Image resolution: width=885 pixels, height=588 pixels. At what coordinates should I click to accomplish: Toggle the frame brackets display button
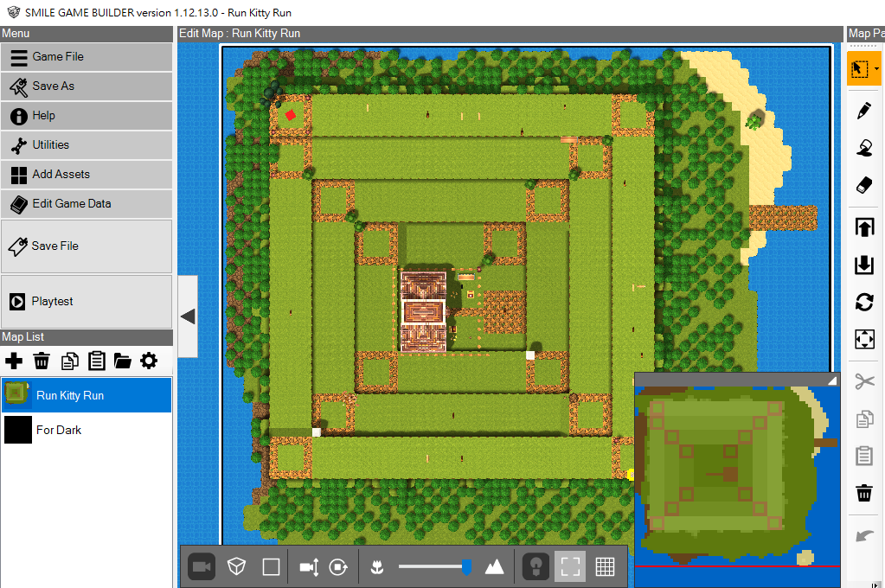click(x=571, y=566)
